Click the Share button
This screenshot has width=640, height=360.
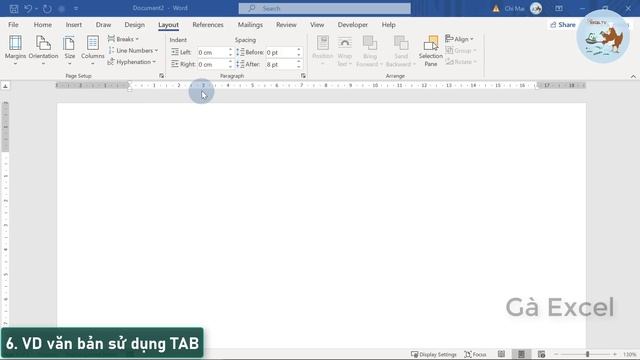(x=562, y=25)
